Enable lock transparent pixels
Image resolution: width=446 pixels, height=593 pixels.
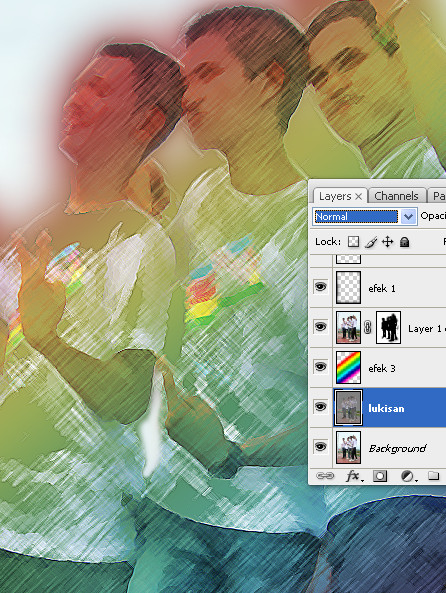point(353,242)
